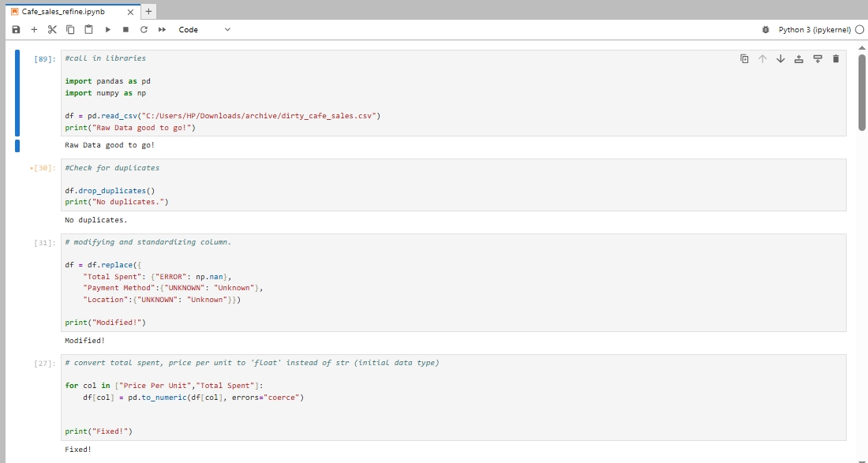This screenshot has width=868, height=463.
Task: Click the '#call in libraries' comment
Action: pos(105,58)
